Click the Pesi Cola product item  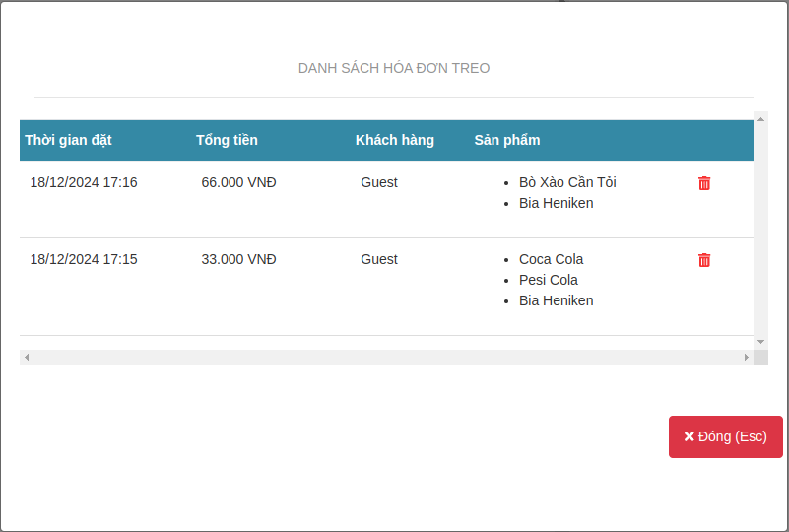coord(549,280)
